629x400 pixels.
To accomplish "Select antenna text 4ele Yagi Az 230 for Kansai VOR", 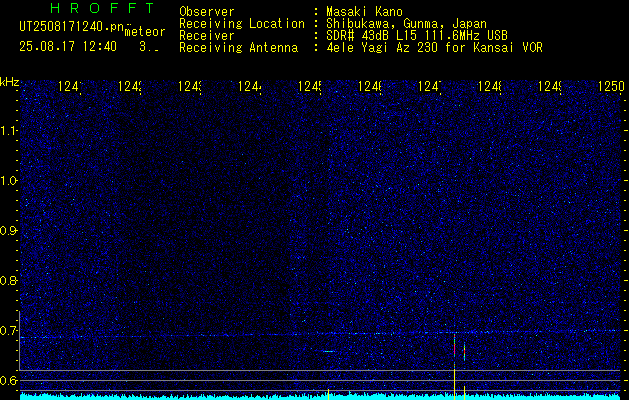I will tap(434, 48).
